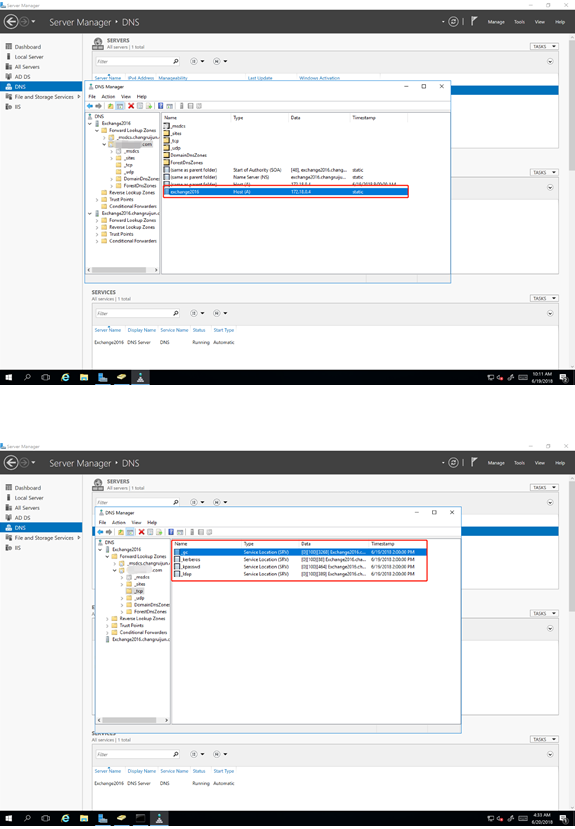Viewport: 575px width, 829px height.
Task: Open Internet Explorer from upper taskbar
Action: tap(65, 377)
